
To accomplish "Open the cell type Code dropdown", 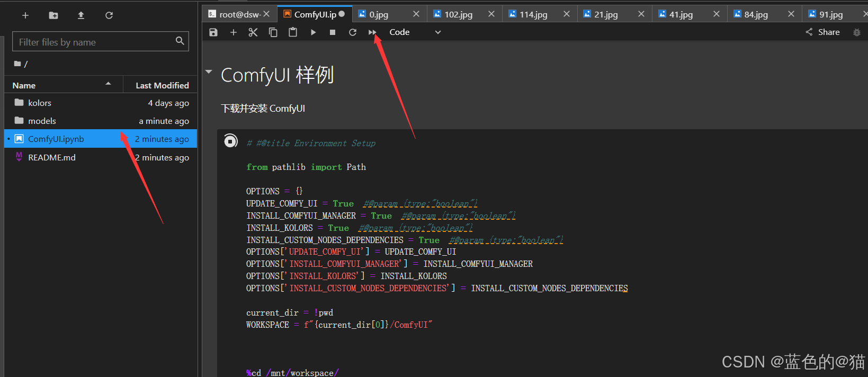I will click(415, 32).
